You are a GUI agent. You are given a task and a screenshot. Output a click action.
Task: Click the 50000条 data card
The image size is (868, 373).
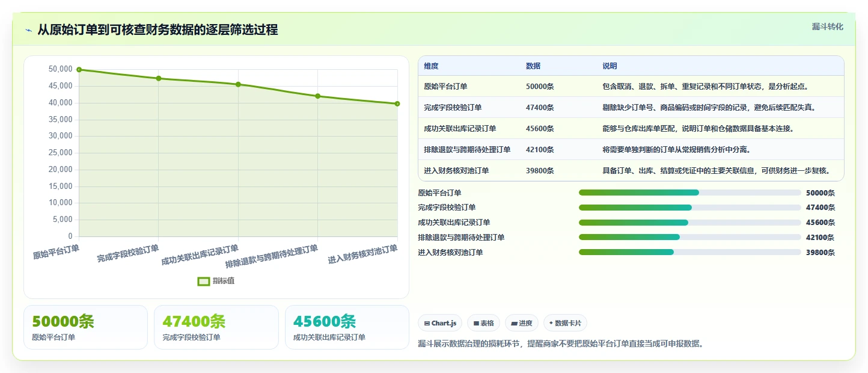click(85, 327)
